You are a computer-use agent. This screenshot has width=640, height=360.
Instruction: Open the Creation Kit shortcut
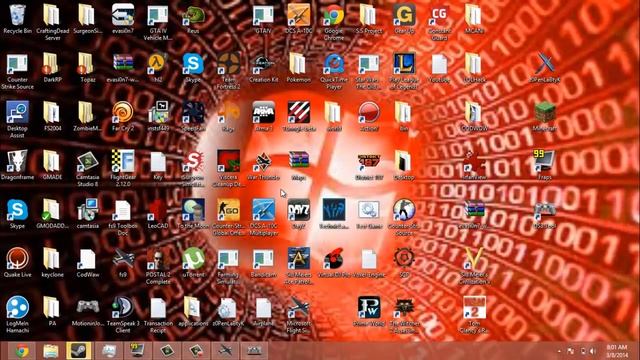(x=263, y=68)
